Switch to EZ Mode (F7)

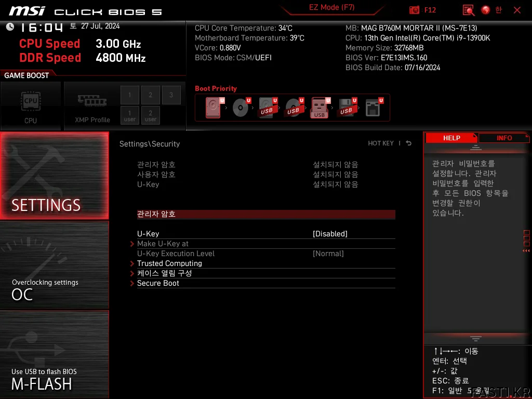pos(331,7)
